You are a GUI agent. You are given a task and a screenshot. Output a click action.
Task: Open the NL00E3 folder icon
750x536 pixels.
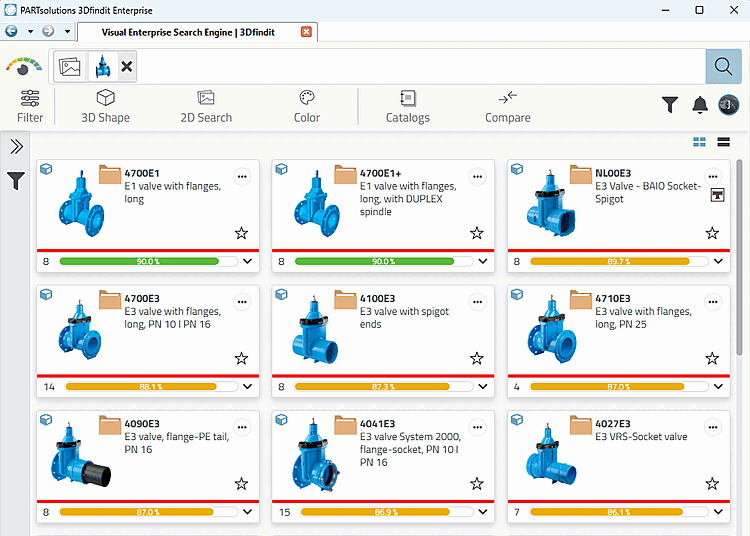[x=581, y=175]
